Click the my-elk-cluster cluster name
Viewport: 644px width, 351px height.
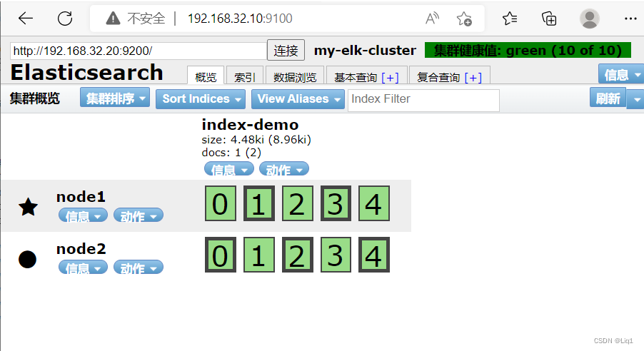[365, 50]
